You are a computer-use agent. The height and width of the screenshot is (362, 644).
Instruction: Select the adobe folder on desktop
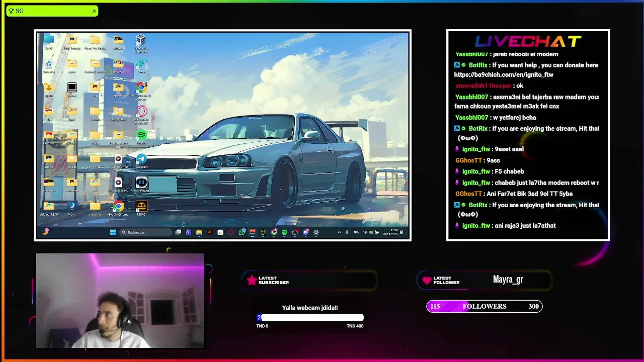click(x=48, y=161)
